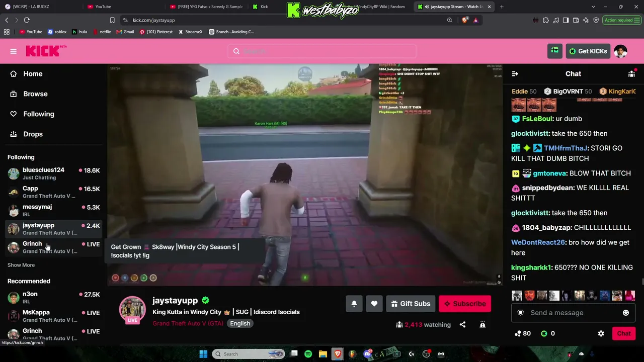Open Capp channel in Following list
The width and height of the screenshot is (644, 362).
click(x=53, y=192)
